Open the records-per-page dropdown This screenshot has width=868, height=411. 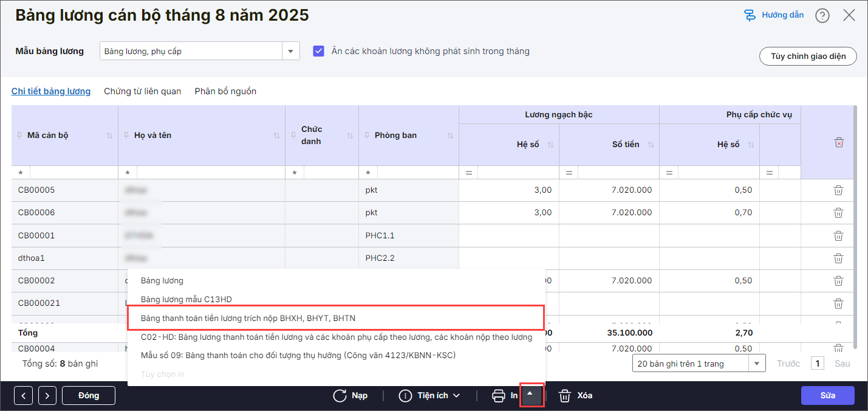757,364
